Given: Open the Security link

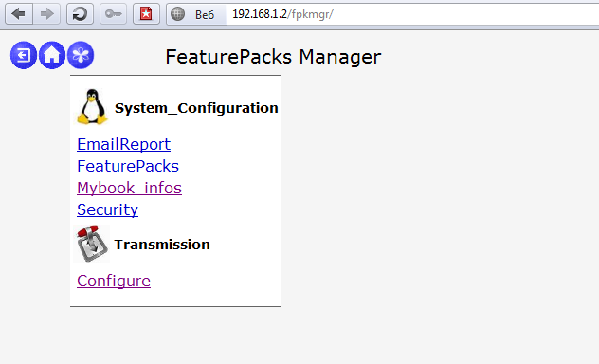Looking at the screenshot, I should 108,209.
